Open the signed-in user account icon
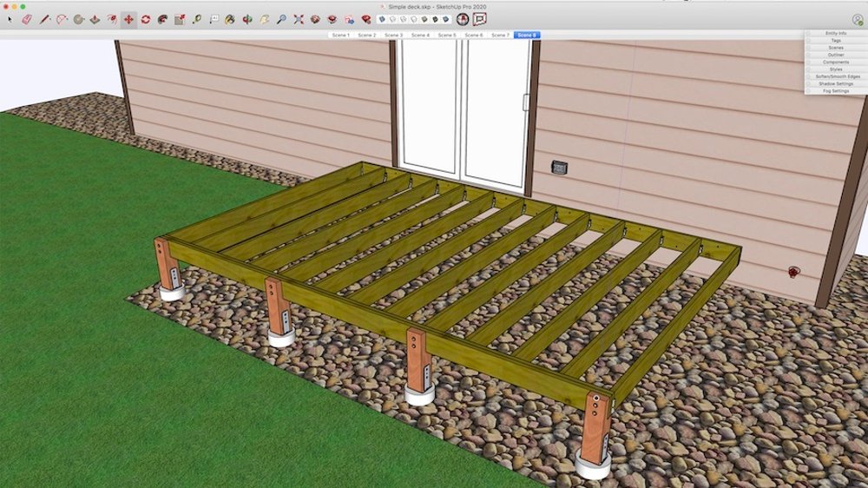 tap(857, 19)
